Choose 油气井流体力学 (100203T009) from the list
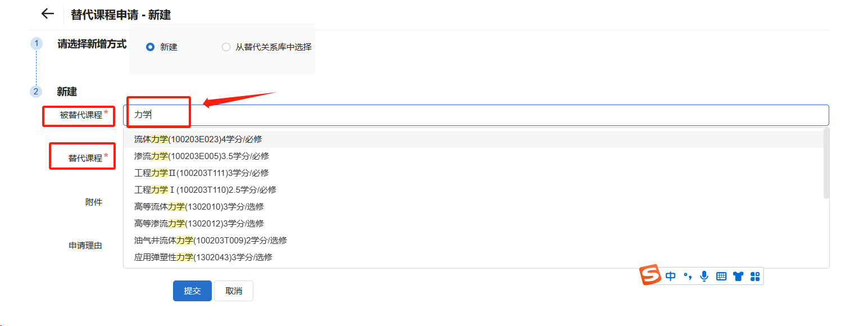The image size is (868, 326). (x=210, y=241)
